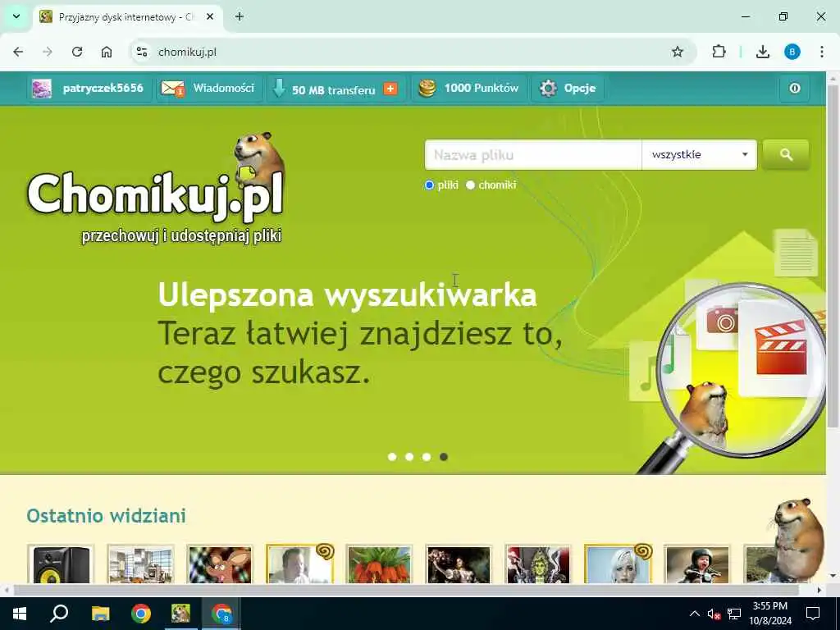The width and height of the screenshot is (840, 630).
Task: Open the baby with helmet avatar thumbnail
Action: [697, 564]
